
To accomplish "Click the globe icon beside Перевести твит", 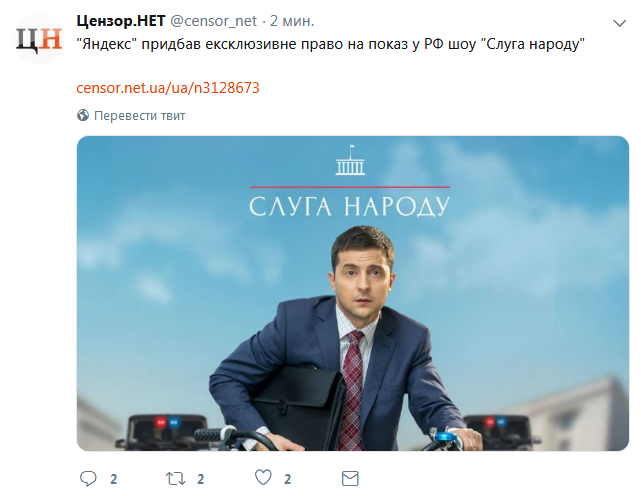I will click(x=83, y=115).
